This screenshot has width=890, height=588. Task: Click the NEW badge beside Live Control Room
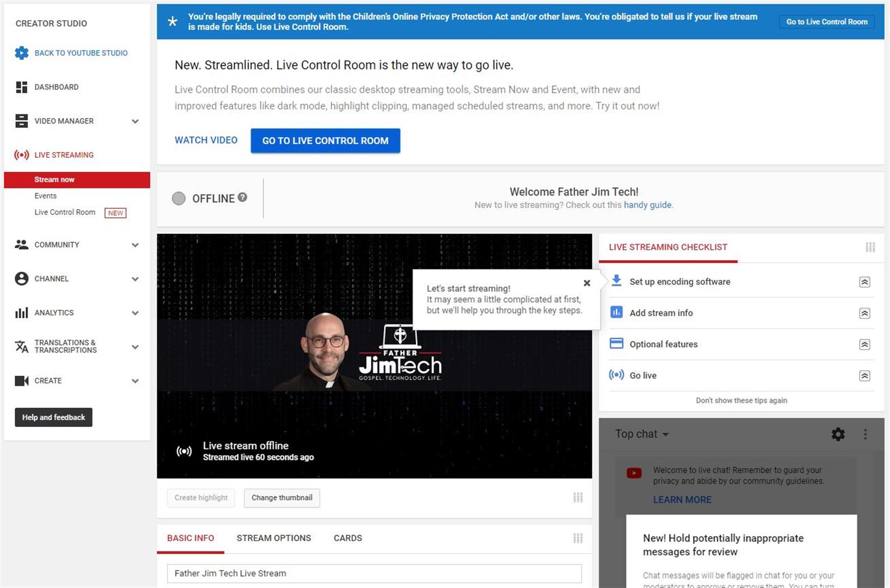point(115,213)
